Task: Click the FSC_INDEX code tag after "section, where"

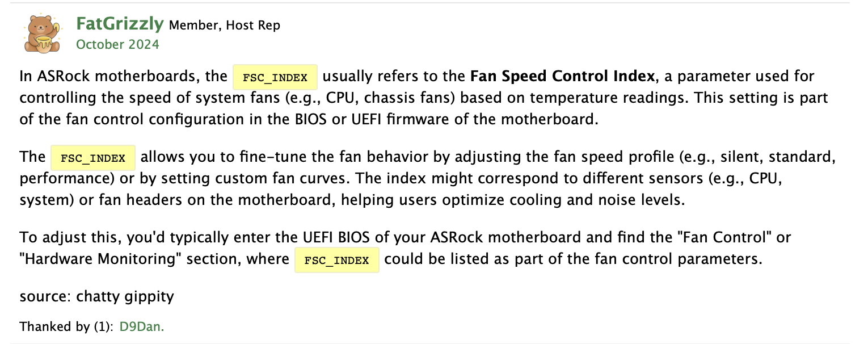Action: [x=336, y=260]
